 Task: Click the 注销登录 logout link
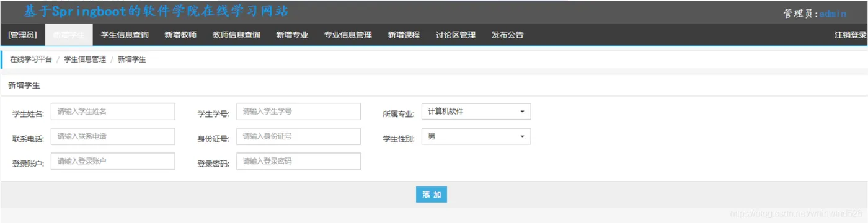[x=850, y=35]
